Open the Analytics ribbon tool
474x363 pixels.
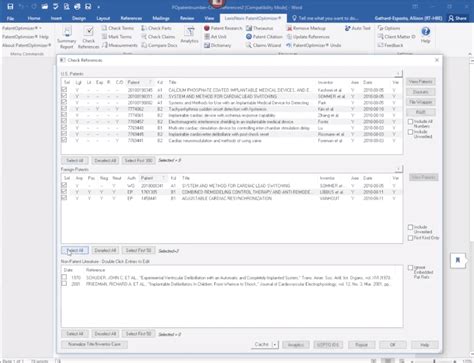pos(190,35)
